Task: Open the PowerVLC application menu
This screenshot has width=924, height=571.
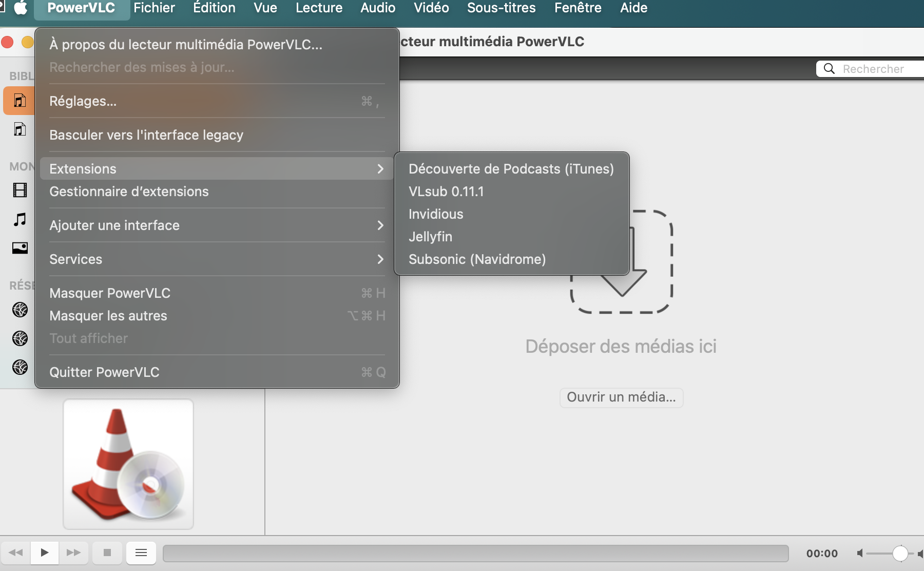Action: (81, 8)
